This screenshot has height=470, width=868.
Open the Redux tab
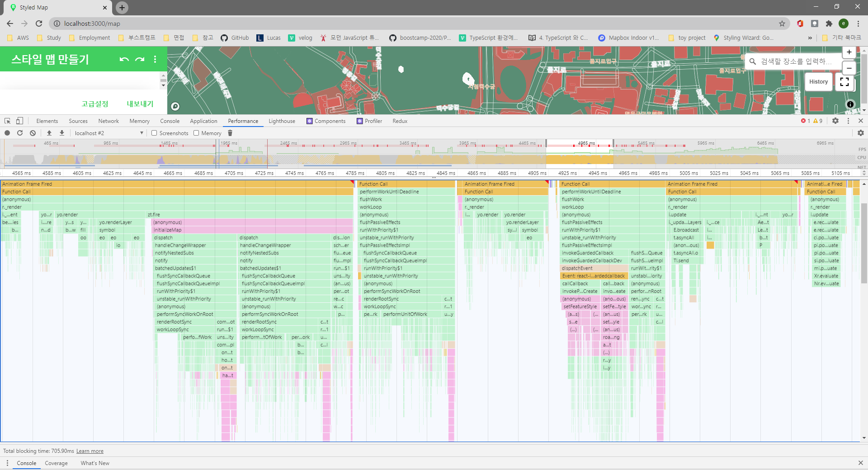coord(400,121)
